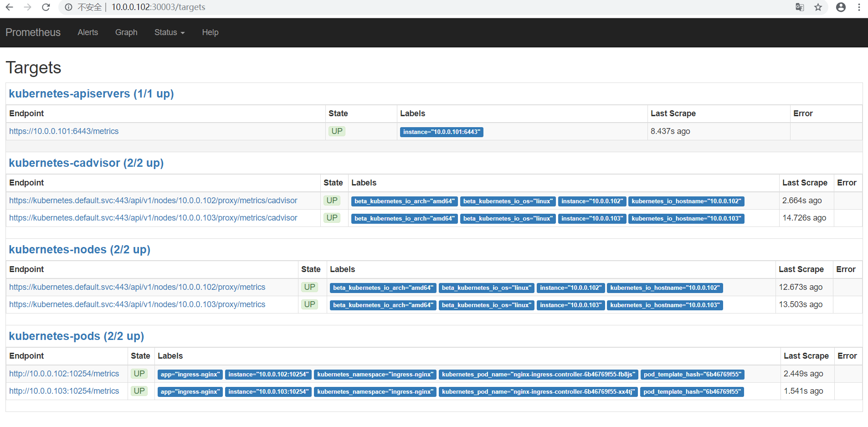Screen dimensions: 868x427
Task: Click the instance="10.0.0.102" label in cadvisor table
Action: (592, 201)
